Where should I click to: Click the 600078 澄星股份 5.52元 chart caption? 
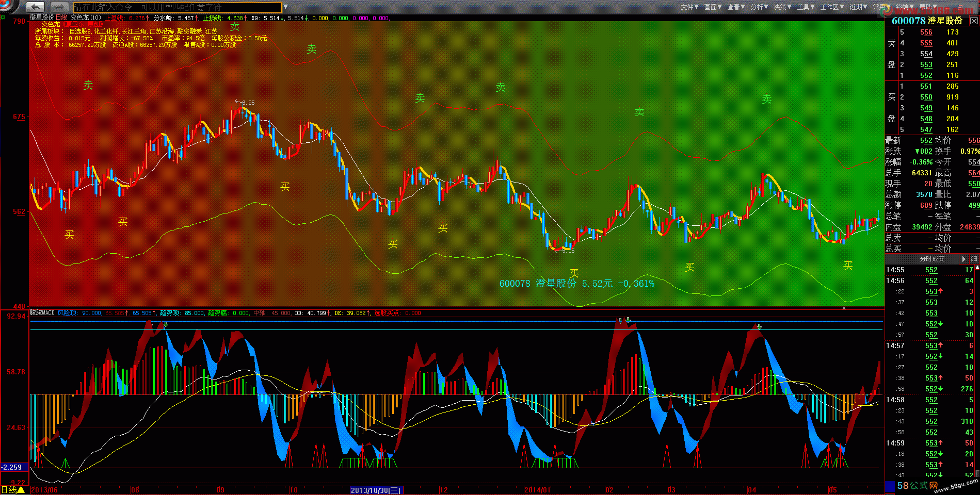(577, 284)
